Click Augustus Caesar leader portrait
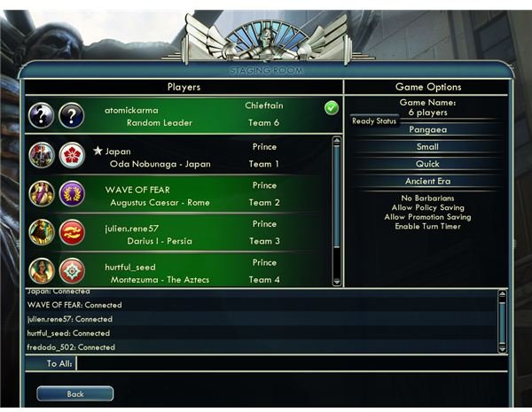This screenshot has height=412, width=532. pyautogui.click(x=42, y=194)
